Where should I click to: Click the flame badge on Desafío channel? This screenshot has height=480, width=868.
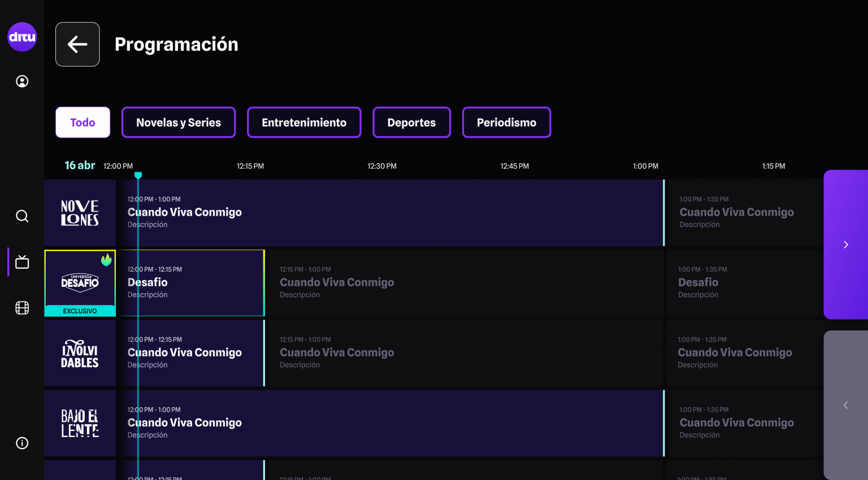[x=107, y=260]
